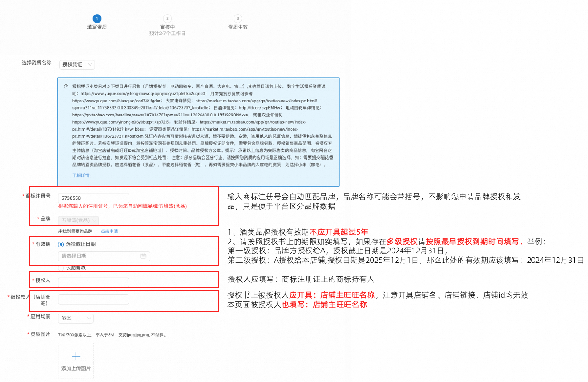The height and width of the screenshot is (382, 588).
Task: Click the 请选择日期 date input
Action: pyautogui.click(x=104, y=256)
